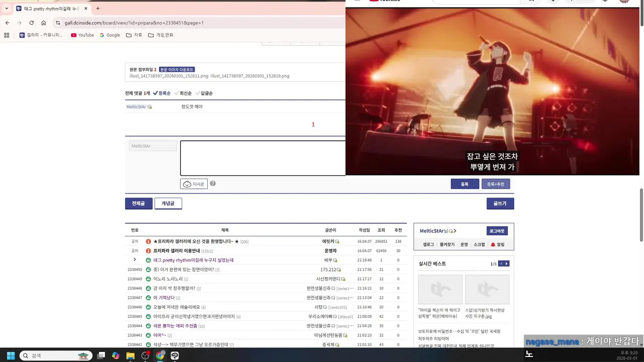The width and height of the screenshot is (644, 362).
Task: Open commenter MelticStAr's nickname in comment list
Action: point(136,107)
